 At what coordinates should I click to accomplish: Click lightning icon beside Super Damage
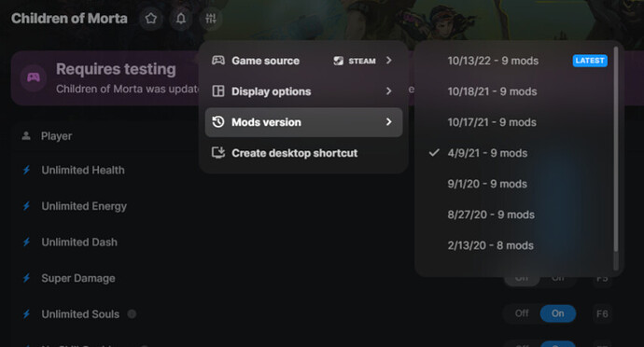click(x=27, y=278)
